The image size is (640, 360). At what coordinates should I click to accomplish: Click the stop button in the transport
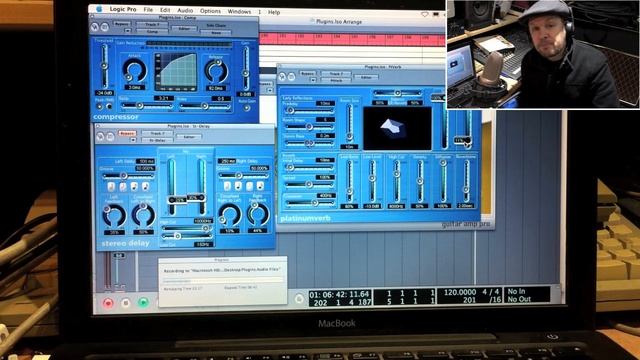126,303
